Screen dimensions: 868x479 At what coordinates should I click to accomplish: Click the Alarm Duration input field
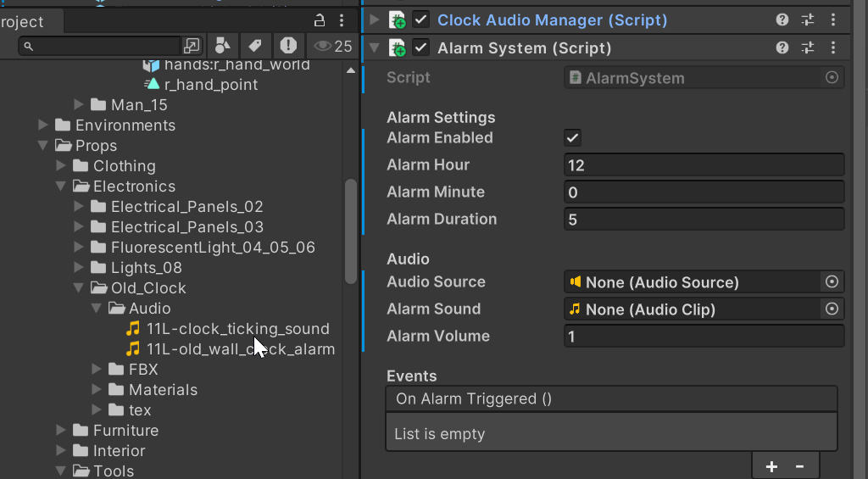click(x=704, y=220)
